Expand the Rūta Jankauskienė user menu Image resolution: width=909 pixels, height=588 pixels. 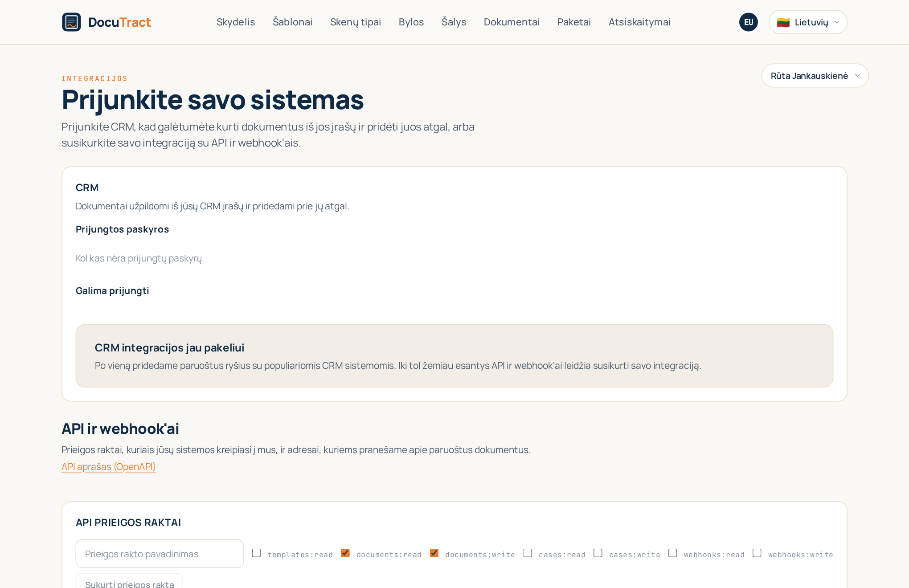point(815,75)
